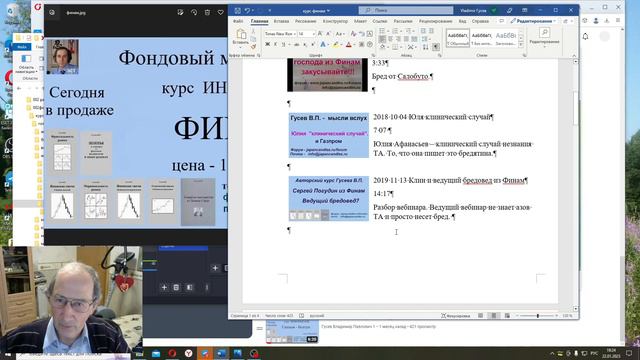Toggle strikethrough (abc) formatting in Word

297,44
